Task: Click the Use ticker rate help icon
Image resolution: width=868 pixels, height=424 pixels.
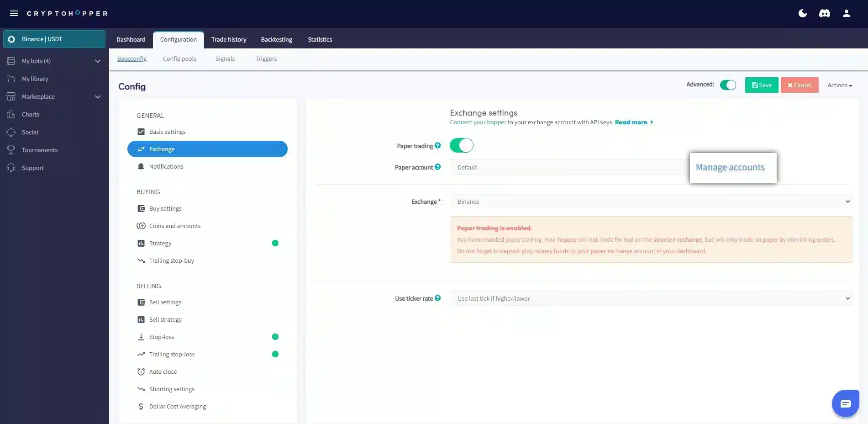Action: pyautogui.click(x=437, y=298)
